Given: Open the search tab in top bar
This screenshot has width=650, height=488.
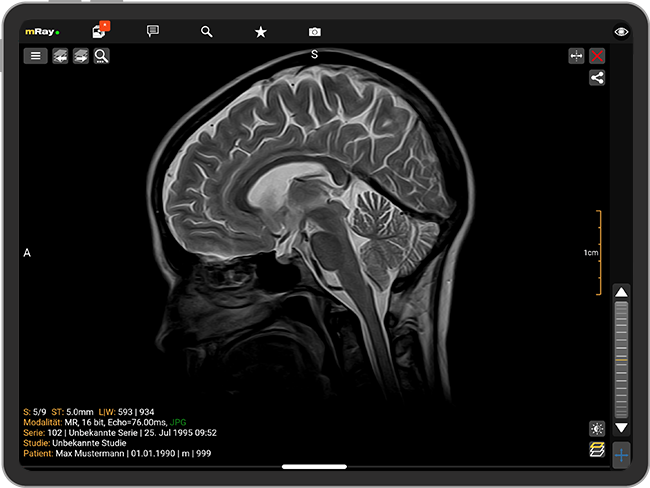Looking at the screenshot, I should tap(207, 31).
